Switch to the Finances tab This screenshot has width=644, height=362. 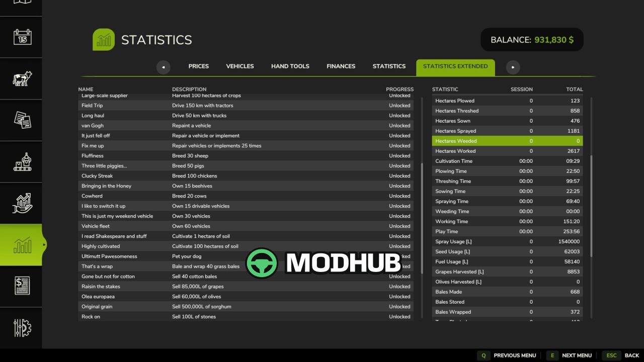tap(341, 66)
